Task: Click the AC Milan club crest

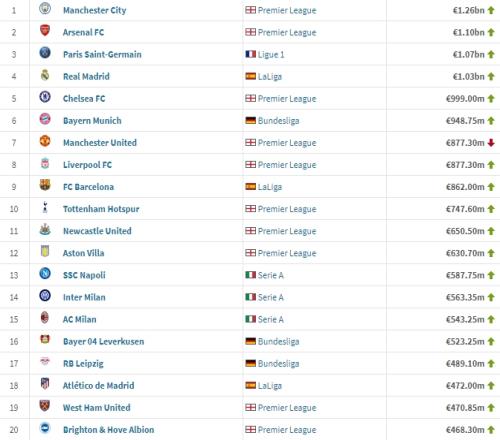Action: (x=45, y=317)
